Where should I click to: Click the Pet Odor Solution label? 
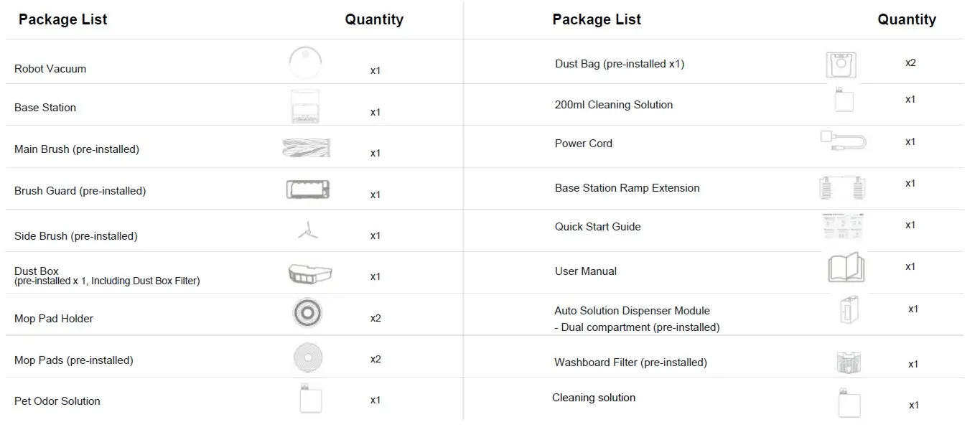57,401
